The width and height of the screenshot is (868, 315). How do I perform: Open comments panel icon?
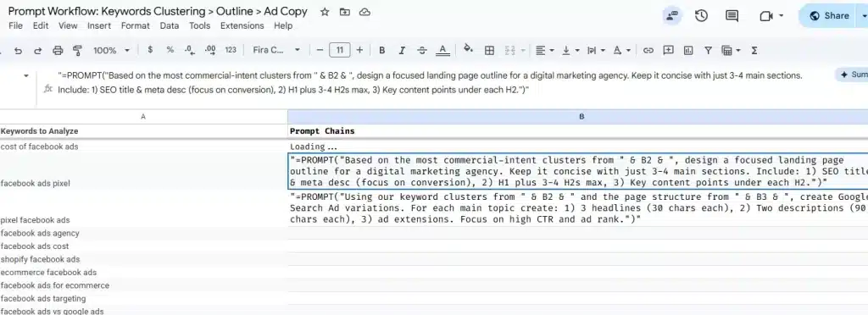[732, 16]
